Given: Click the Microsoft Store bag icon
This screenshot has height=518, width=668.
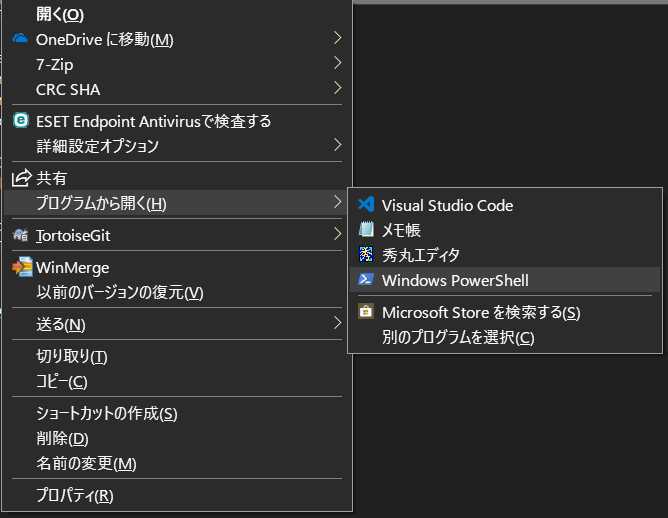Looking at the screenshot, I should 366,311.
